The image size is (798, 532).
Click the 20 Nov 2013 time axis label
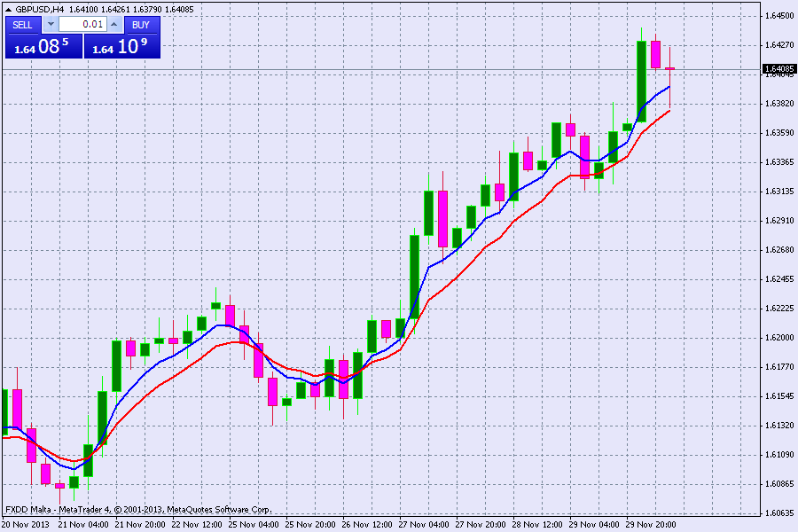tap(27, 524)
